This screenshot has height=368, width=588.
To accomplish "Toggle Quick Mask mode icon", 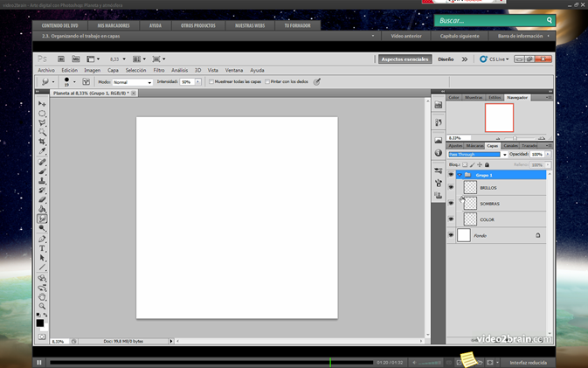I will [42, 337].
